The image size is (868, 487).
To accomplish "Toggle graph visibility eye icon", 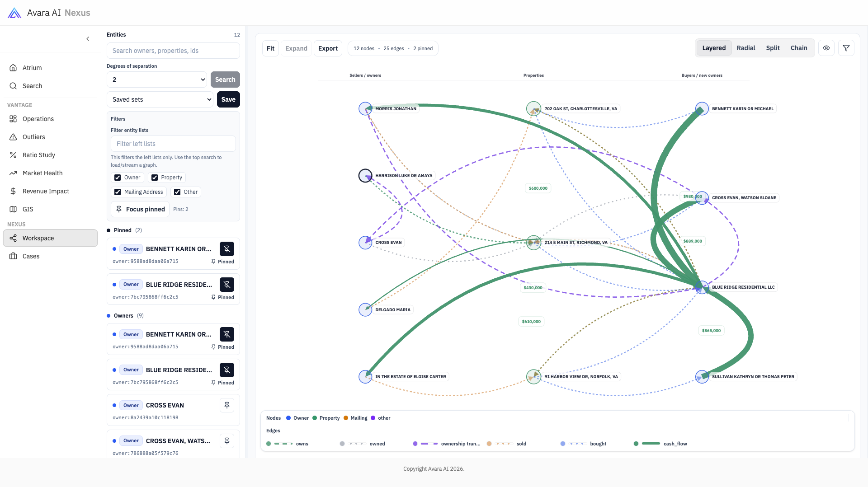I will pos(826,48).
